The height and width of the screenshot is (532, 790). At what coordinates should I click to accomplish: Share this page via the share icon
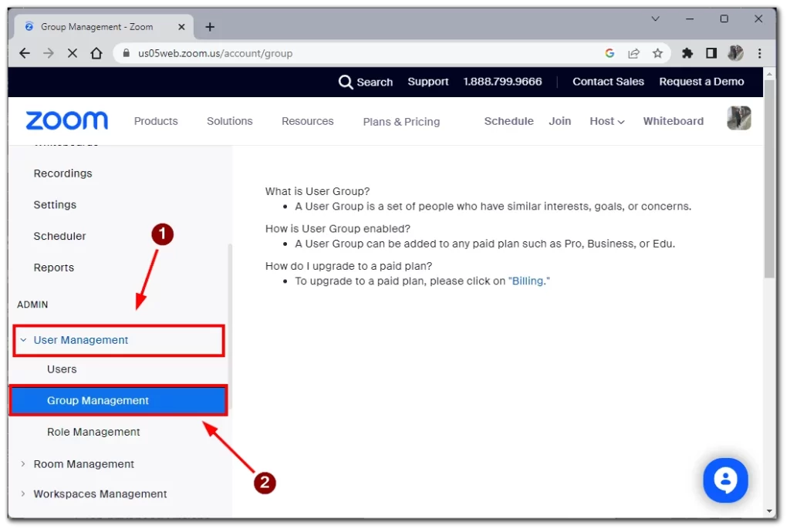[634, 53]
